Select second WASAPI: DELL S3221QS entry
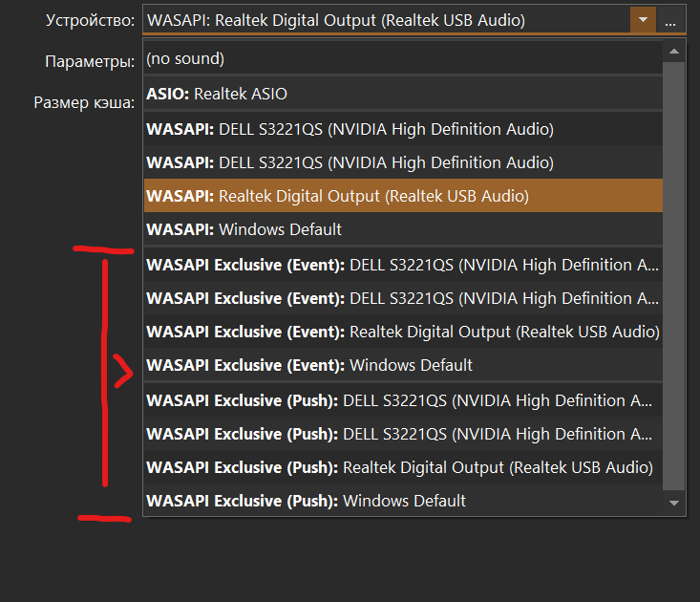700x602 pixels. point(403,162)
